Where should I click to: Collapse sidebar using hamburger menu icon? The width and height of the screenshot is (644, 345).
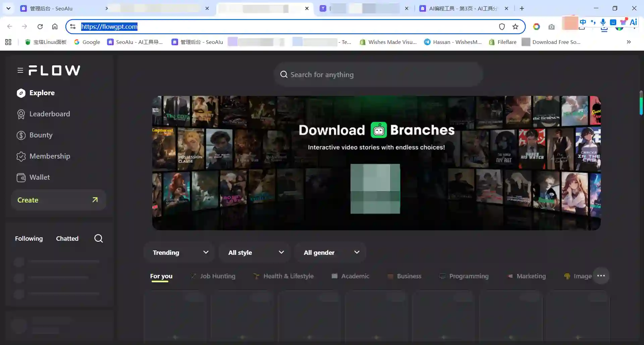pos(20,70)
